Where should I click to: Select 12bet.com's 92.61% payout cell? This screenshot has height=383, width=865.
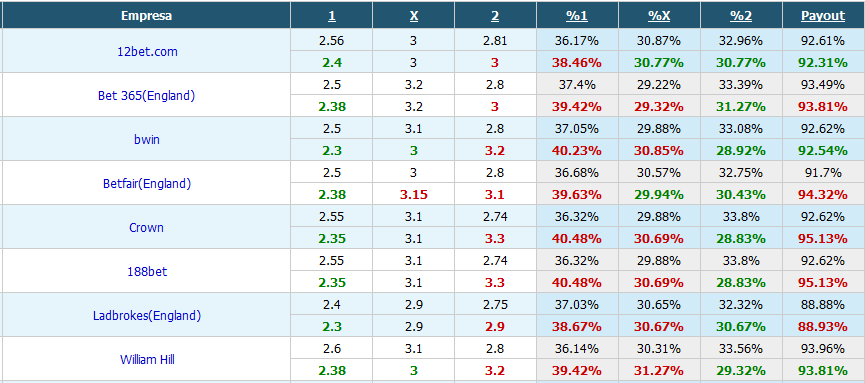click(x=823, y=40)
